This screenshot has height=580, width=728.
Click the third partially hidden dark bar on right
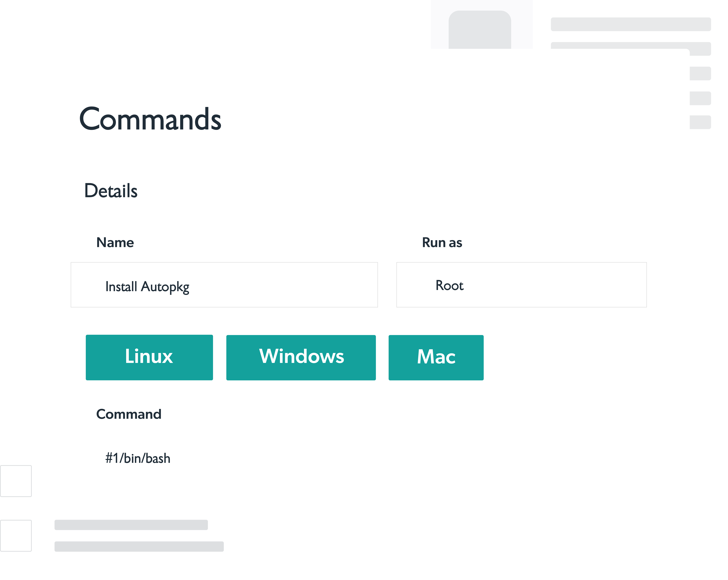[700, 73]
